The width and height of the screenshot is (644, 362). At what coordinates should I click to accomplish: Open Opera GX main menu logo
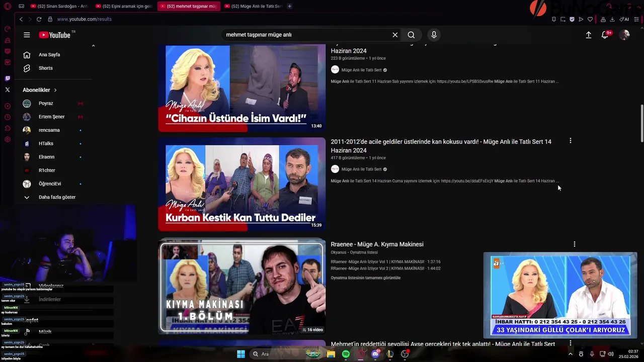click(x=7, y=6)
